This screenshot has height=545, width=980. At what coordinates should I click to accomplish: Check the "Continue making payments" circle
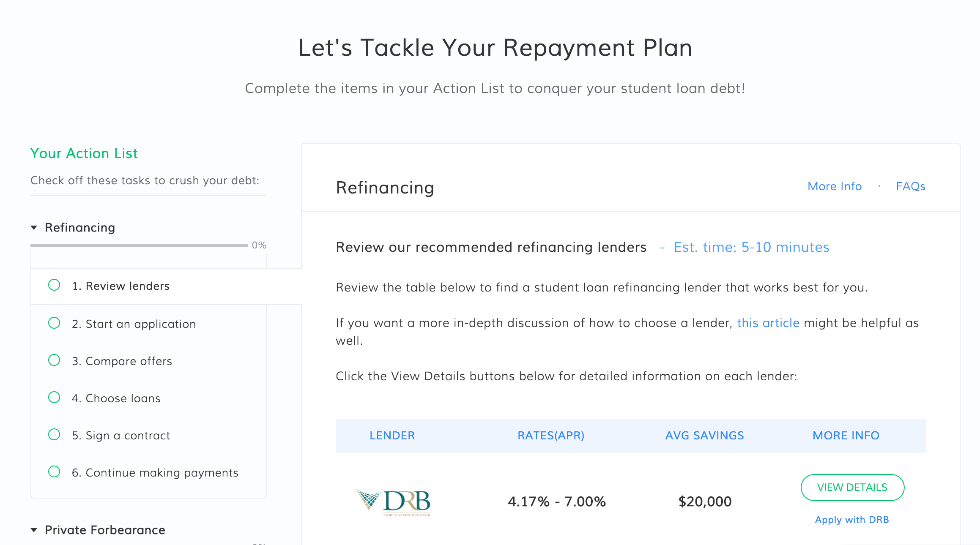pyautogui.click(x=54, y=472)
